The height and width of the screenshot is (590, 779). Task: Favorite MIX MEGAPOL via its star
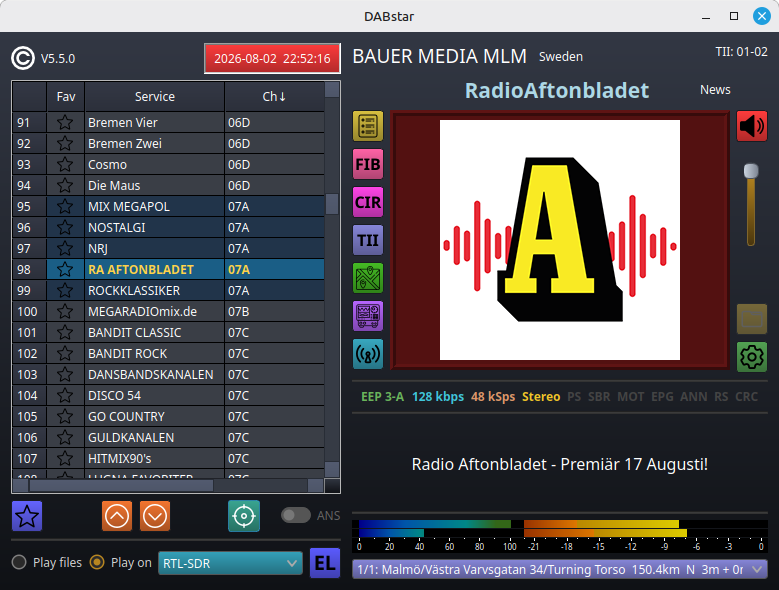tap(65, 206)
